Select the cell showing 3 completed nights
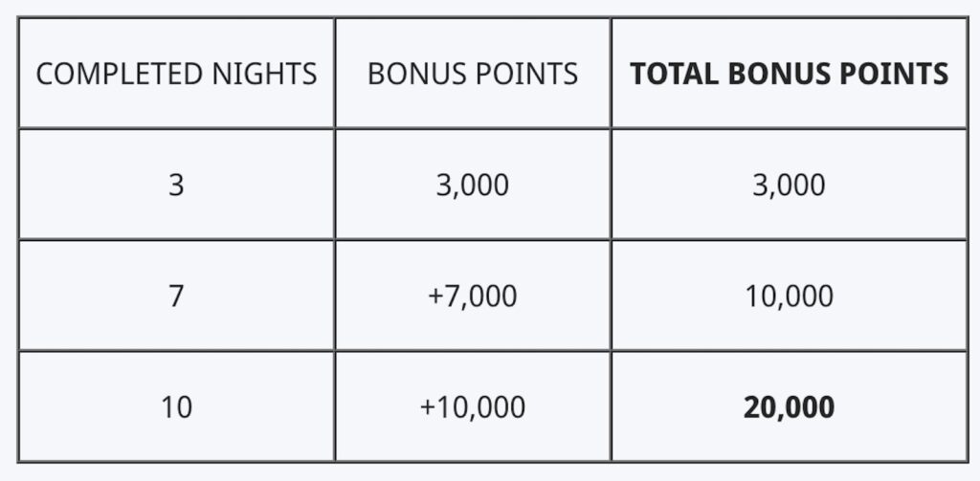 click(176, 185)
